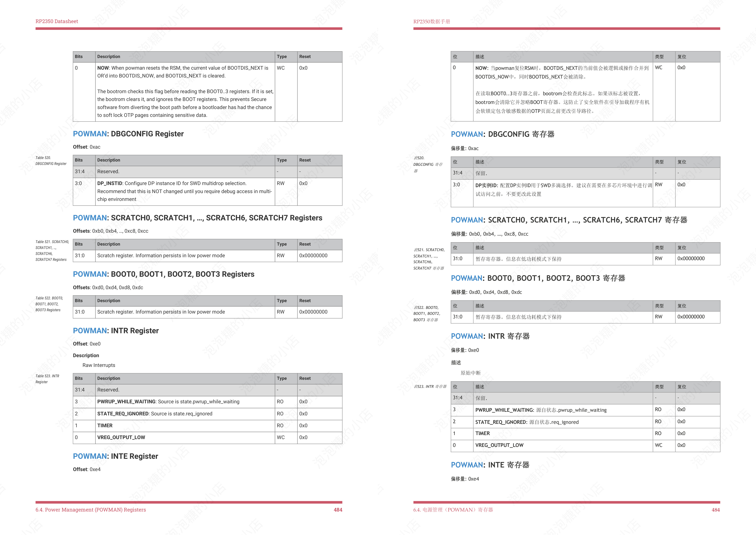This screenshot has width=756, height=535.
Task: Click the VREG_OUTPUT_LOW row in the English INTR table
Action: click(121, 437)
